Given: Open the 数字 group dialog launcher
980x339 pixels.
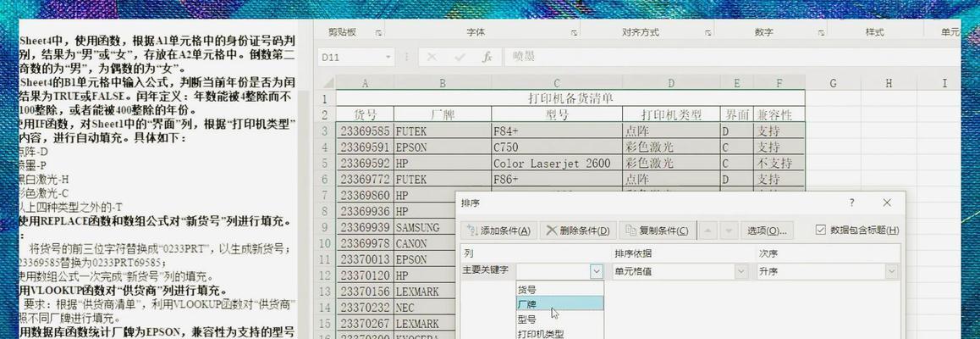Looking at the screenshot, I should coord(821,32).
